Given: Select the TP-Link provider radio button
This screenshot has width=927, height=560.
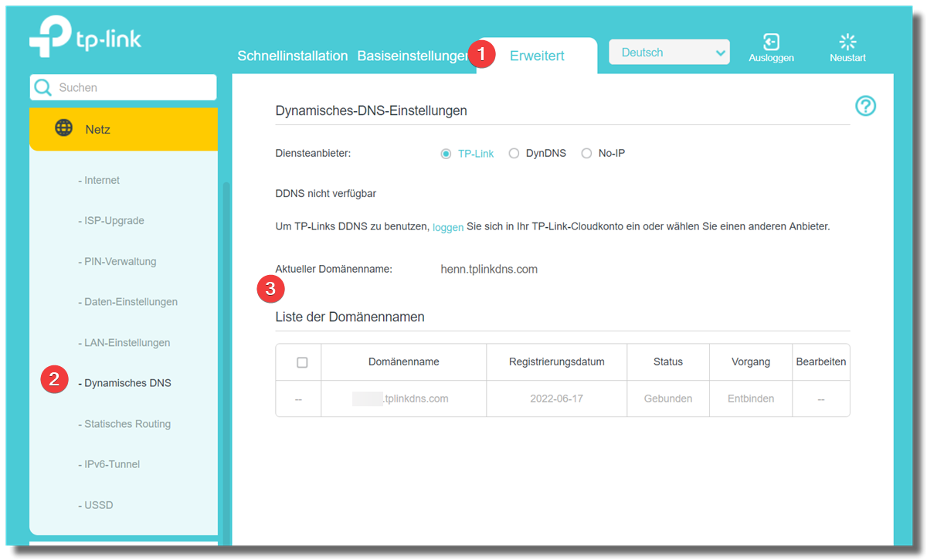Looking at the screenshot, I should [x=446, y=154].
